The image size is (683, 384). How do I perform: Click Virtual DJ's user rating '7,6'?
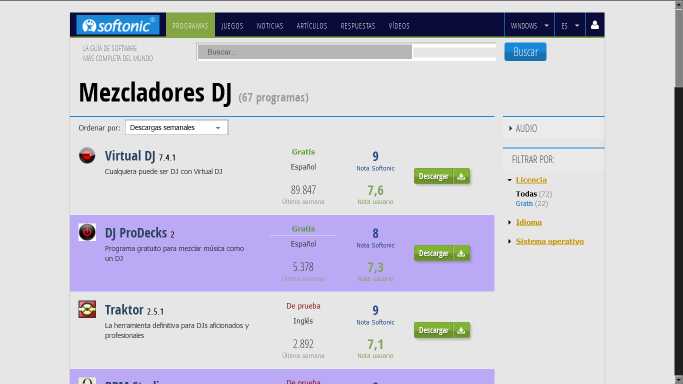coord(375,190)
